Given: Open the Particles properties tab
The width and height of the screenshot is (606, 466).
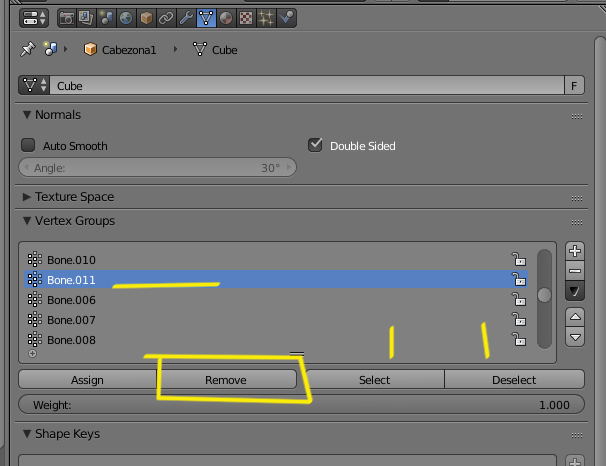Looking at the screenshot, I should 266,18.
